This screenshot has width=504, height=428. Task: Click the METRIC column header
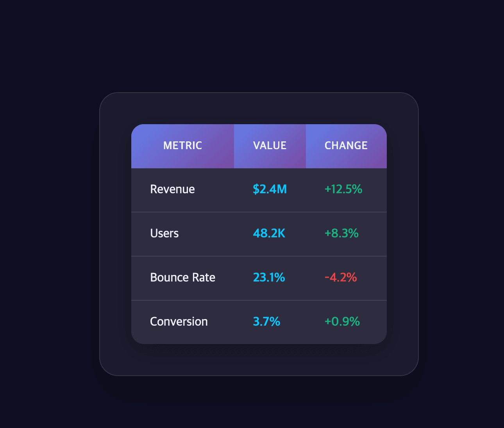point(182,146)
